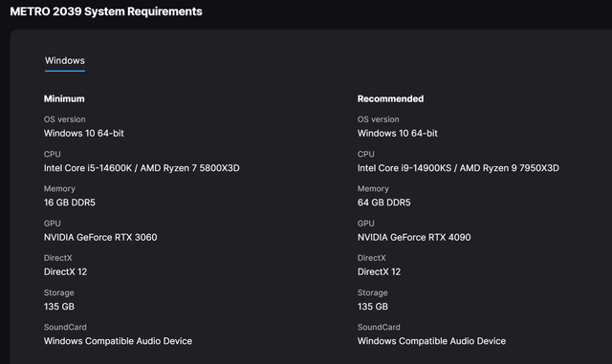Click NVIDIA GeForce RTX 3060 text
Screen dimensions: 612x364
pyautogui.click(x=100, y=237)
